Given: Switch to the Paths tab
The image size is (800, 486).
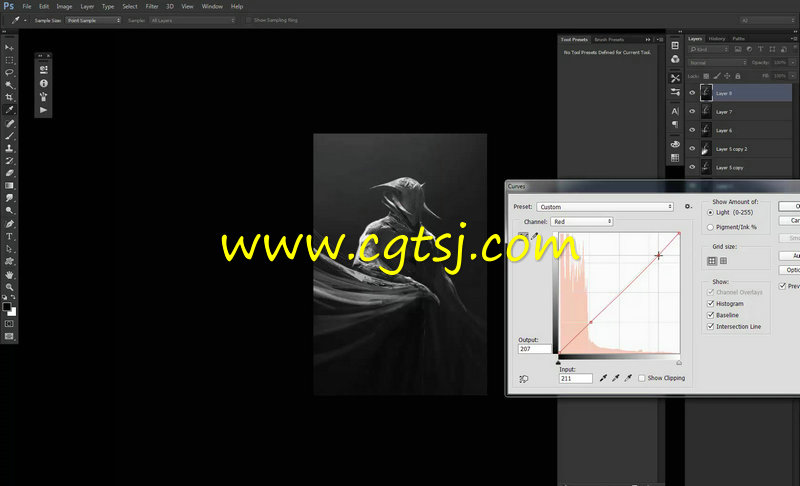Looking at the screenshot, I should pos(738,39).
